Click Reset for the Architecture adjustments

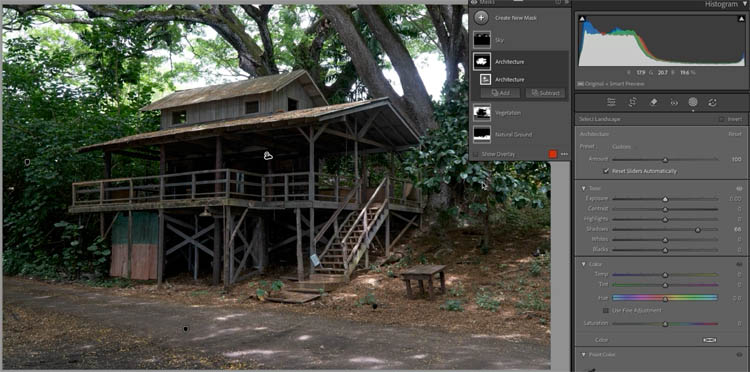(735, 134)
